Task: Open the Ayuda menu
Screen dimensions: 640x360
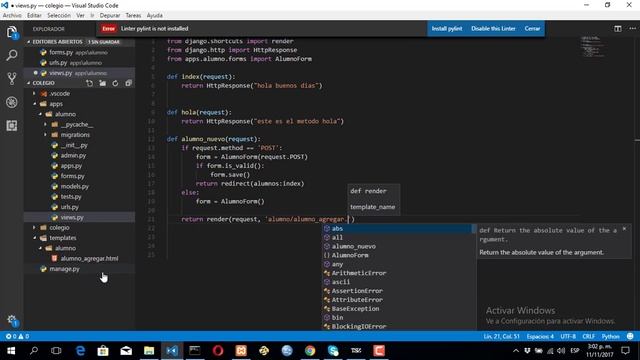Action: 155,16
